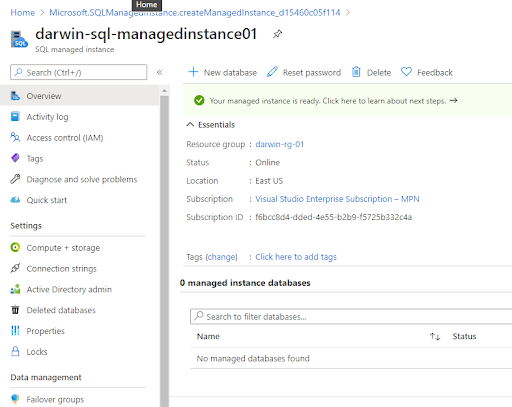Click the 'No managed databases found' row
This screenshot has height=407, width=512.
[x=351, y=358]
